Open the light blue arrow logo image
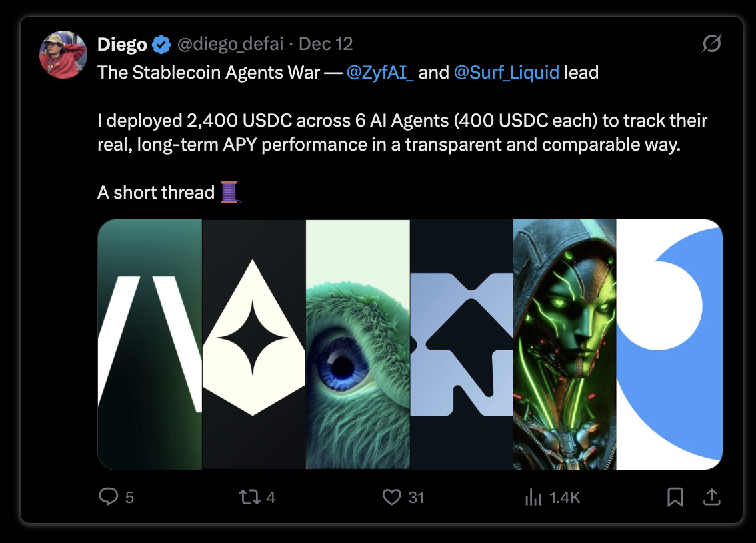 pyautogui.click(x=461, y=344)
